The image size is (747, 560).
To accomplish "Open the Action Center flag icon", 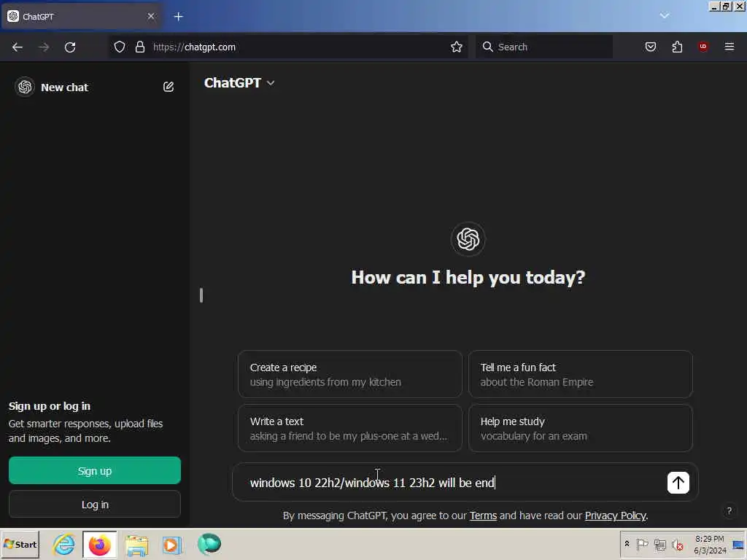I will click(x=642, y=544).
